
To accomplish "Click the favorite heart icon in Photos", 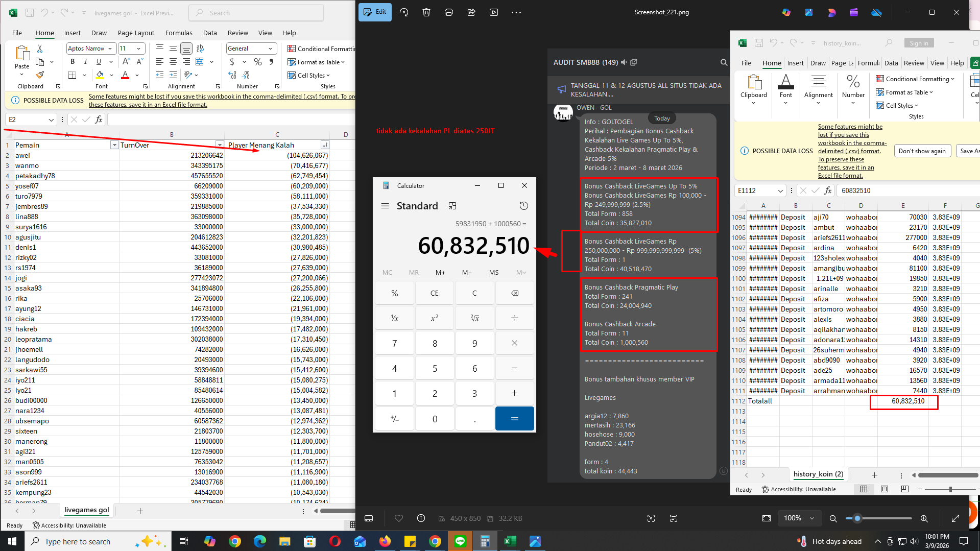I will click(399, 518).
